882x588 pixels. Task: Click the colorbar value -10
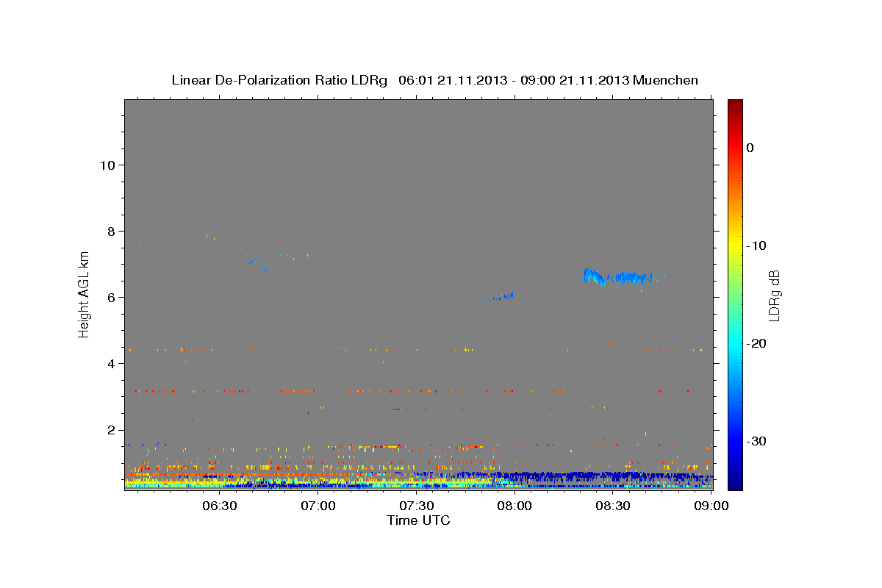click(757, 245)
